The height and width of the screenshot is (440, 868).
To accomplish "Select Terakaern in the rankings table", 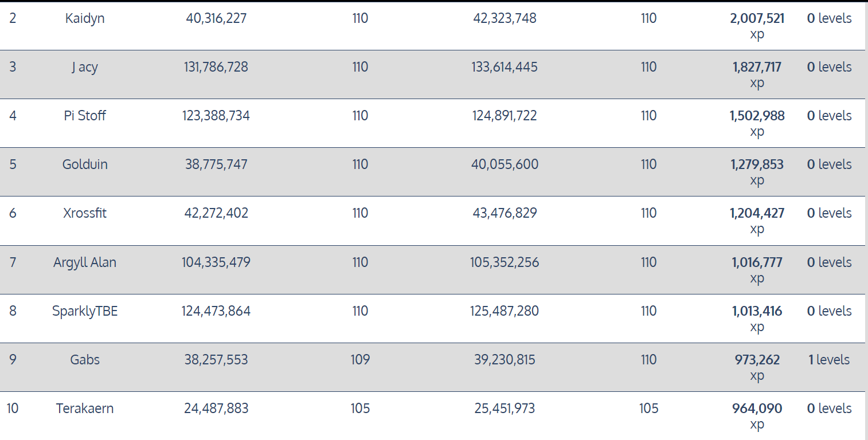I will pyautogui.click(x=85, y=408).
